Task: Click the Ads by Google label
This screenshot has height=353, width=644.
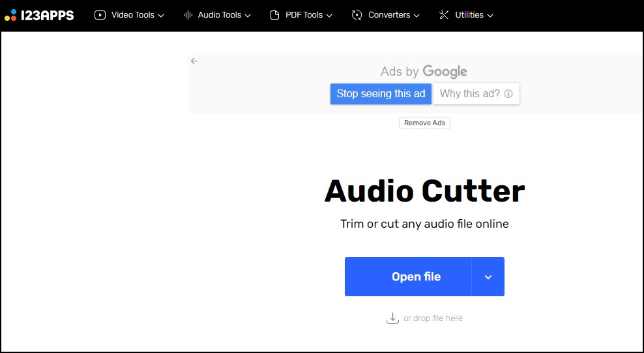Action: click(x=424, y=72)
